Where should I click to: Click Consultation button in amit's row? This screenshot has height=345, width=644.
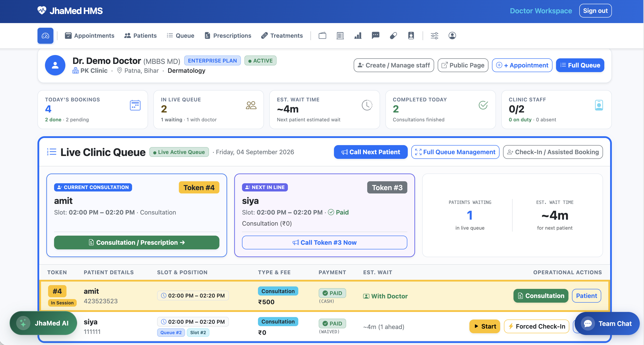click(x=541, y=296)
